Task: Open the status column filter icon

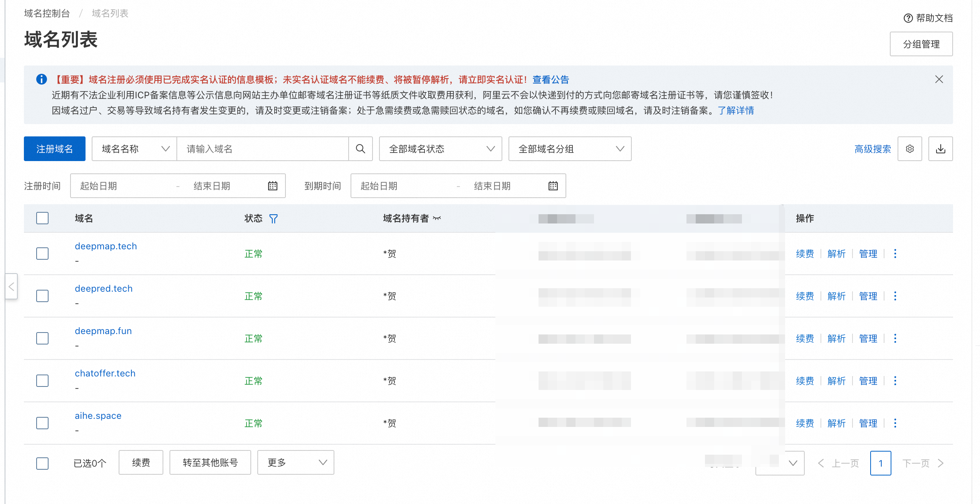Action: [x=274, y=219]
